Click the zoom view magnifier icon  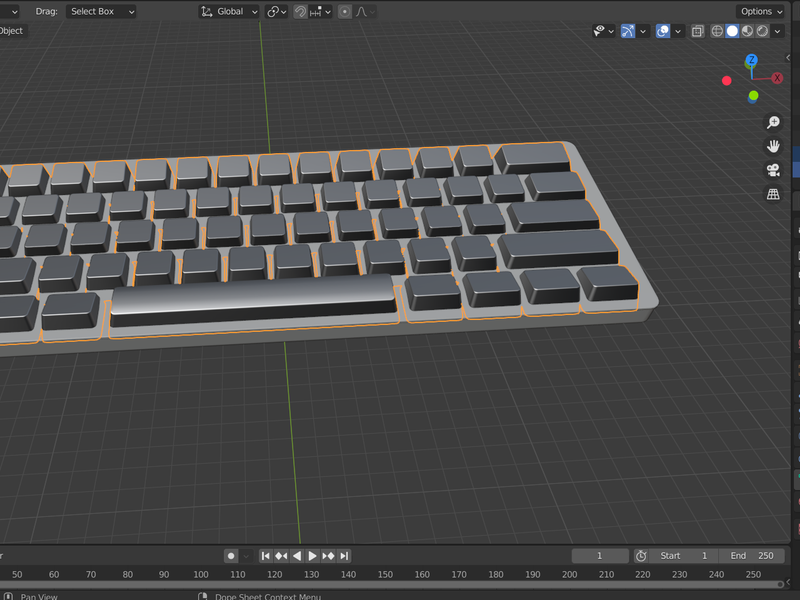773,122
